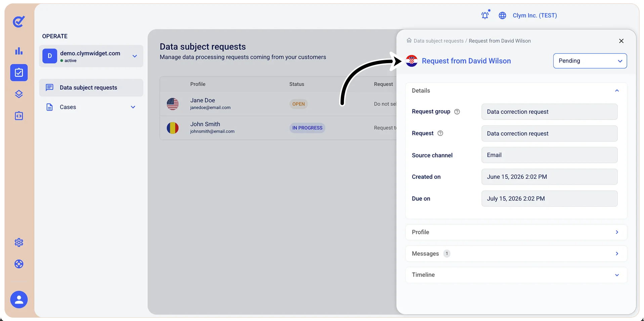
Task: Select the checklist Operate sidebar icon
Action: (19, 73)
